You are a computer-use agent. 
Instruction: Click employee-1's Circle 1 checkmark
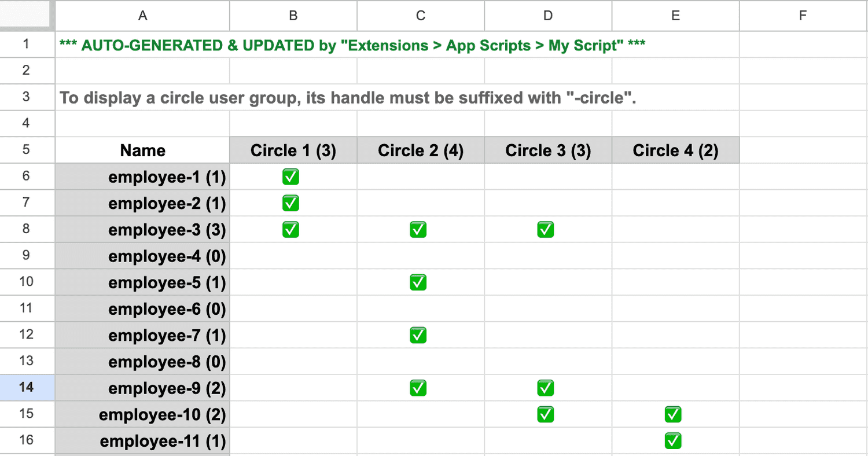[290, 176]
